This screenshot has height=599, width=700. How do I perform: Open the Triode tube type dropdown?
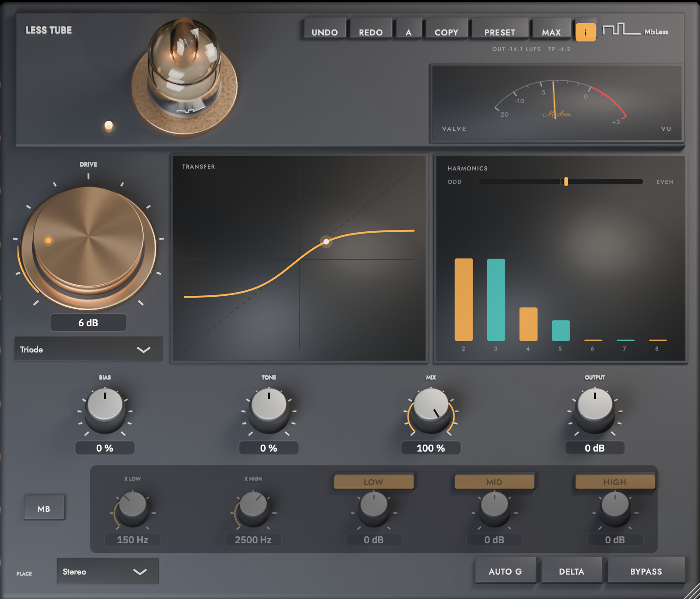click(x=88, y=349)
